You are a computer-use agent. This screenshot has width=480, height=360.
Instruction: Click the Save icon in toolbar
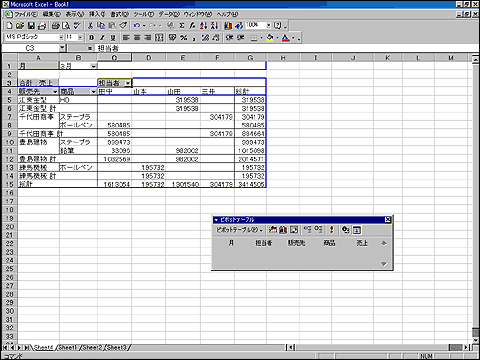31,25
